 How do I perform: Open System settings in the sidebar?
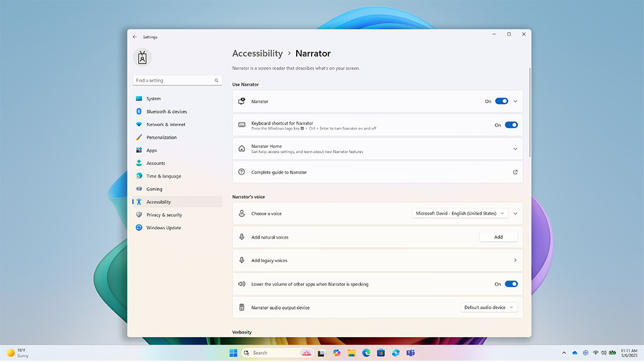177,99
